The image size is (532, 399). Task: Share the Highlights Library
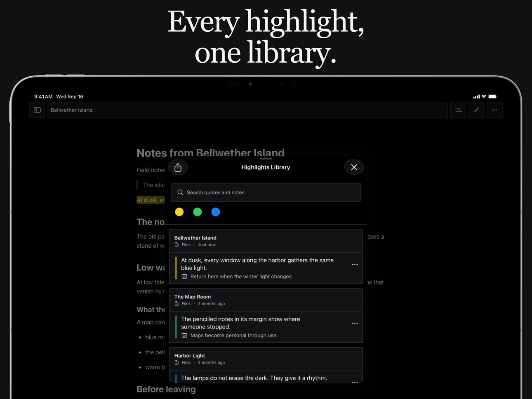click(178, 167)
